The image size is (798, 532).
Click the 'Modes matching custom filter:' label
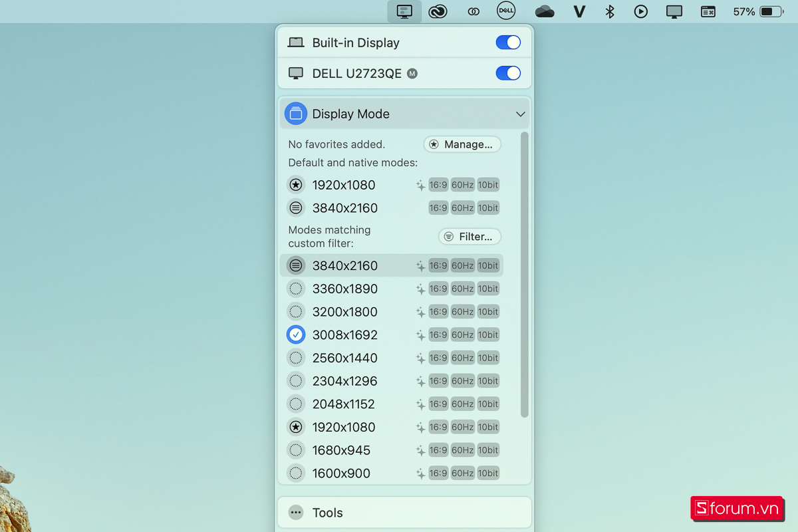(329, 237)
